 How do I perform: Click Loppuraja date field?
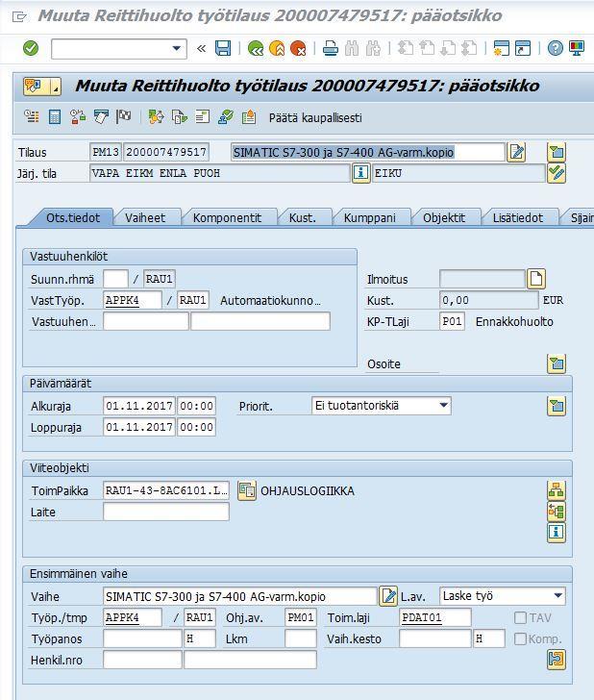pos(139,427)
